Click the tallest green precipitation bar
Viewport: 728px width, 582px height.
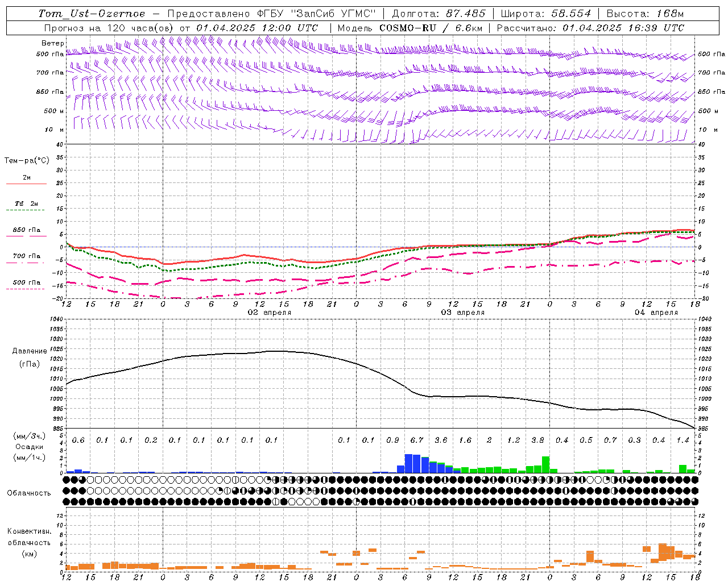pos(545,464)
